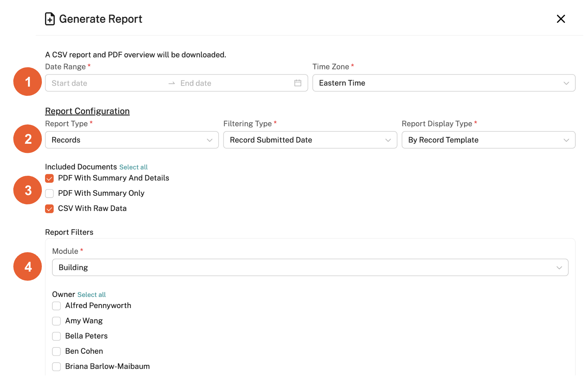Click the calendar icon in Date Range
The height and width of the screenshot is (382, 588).
tap(297, 83)
